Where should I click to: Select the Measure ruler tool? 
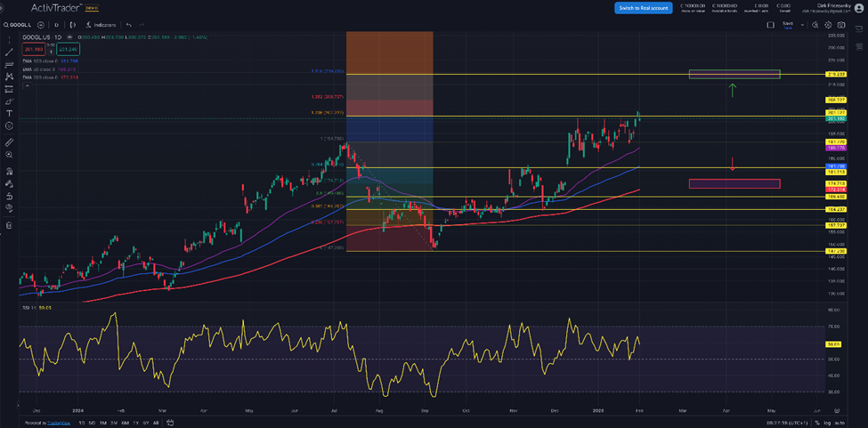[x=10, y=142]
